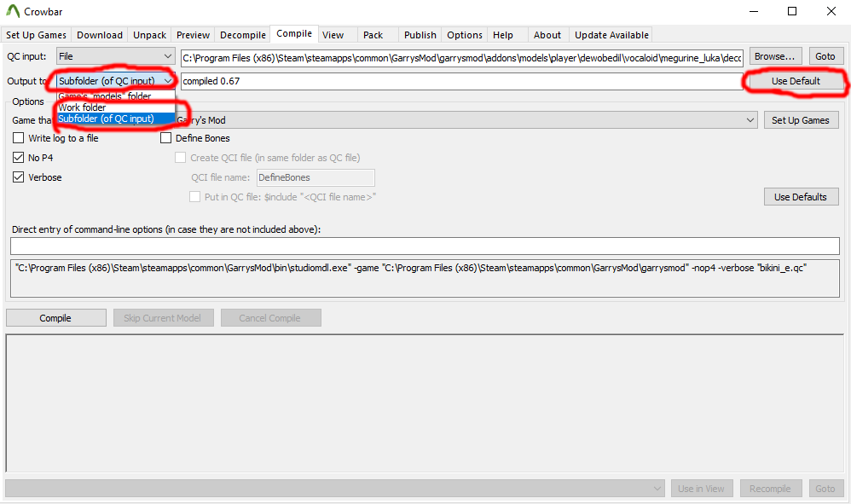Click the Use Defaults options button
The height and width of the screenshot is (504, 851).
pos(801,197)
